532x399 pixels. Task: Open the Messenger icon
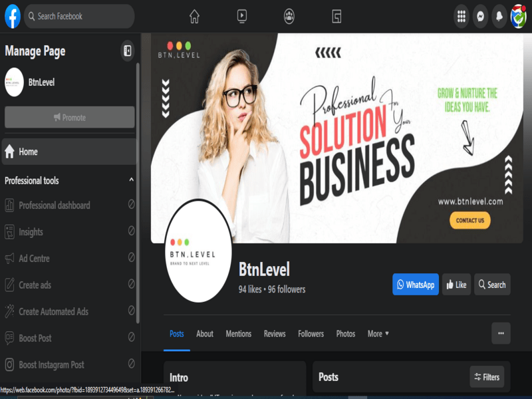coord(480,17)
